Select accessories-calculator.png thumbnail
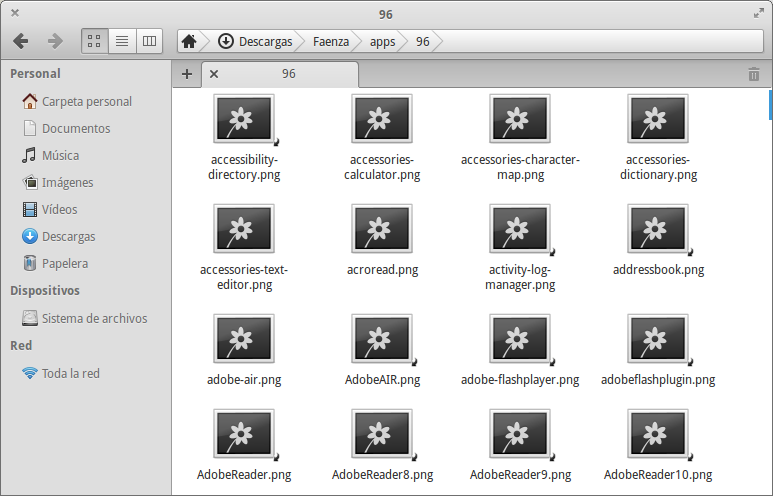The height and width of the screenshot is (496, 773). (x=382, y=119)
